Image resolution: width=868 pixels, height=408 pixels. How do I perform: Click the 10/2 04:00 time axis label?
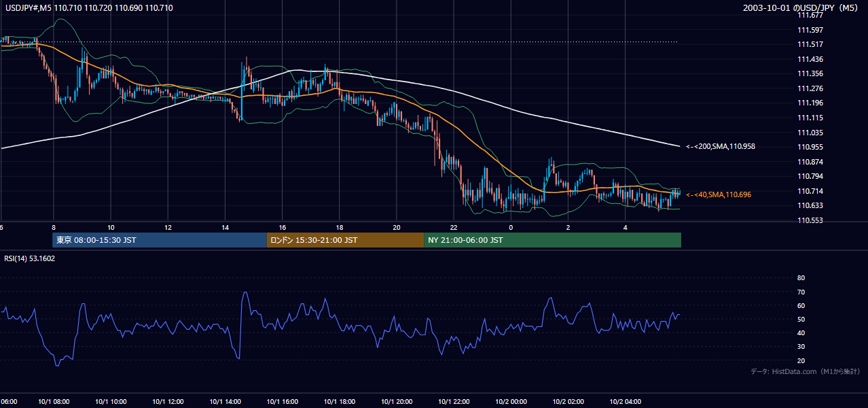(x=625, y=401)
